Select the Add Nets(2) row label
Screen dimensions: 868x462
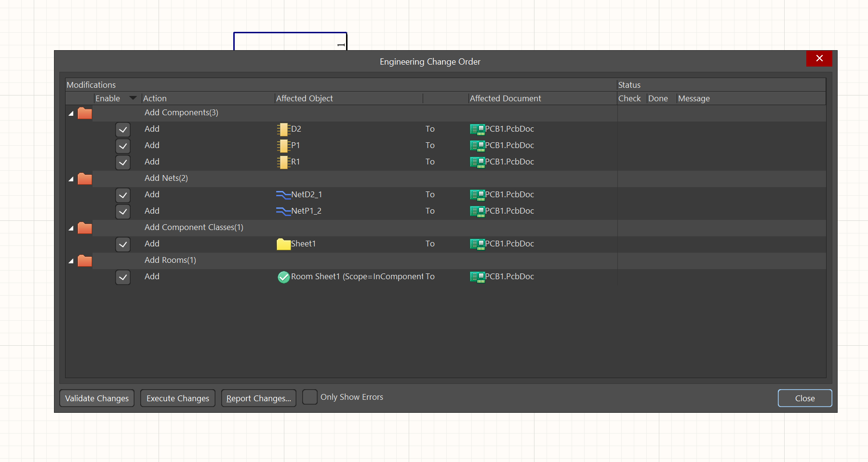[x=166, y=178]
